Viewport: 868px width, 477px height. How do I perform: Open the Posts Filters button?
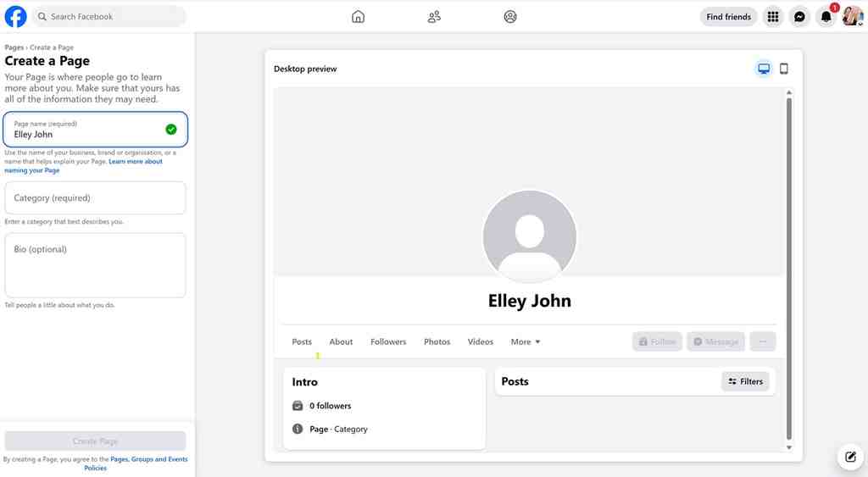[x=745, y=381]
